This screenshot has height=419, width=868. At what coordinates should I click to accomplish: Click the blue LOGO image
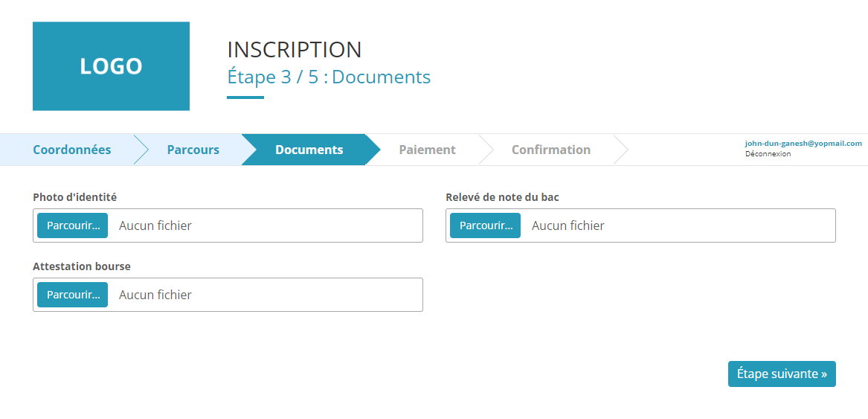(111, 66)
